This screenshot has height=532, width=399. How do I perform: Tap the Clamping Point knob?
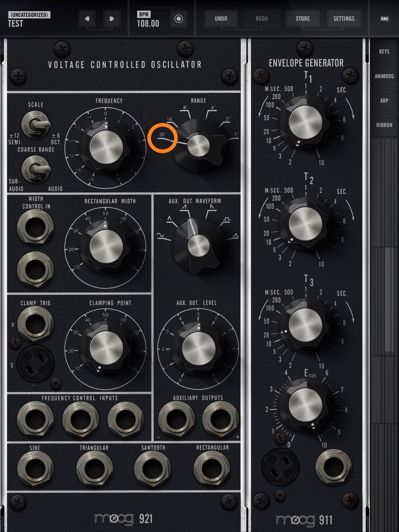click(106, 348)
